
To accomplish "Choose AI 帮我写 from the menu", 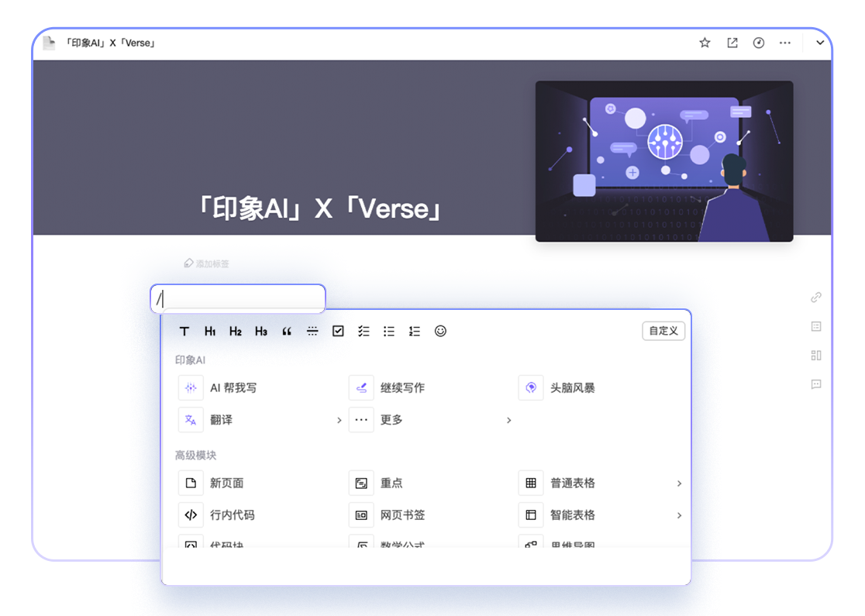I will click(x=233, y=388).
